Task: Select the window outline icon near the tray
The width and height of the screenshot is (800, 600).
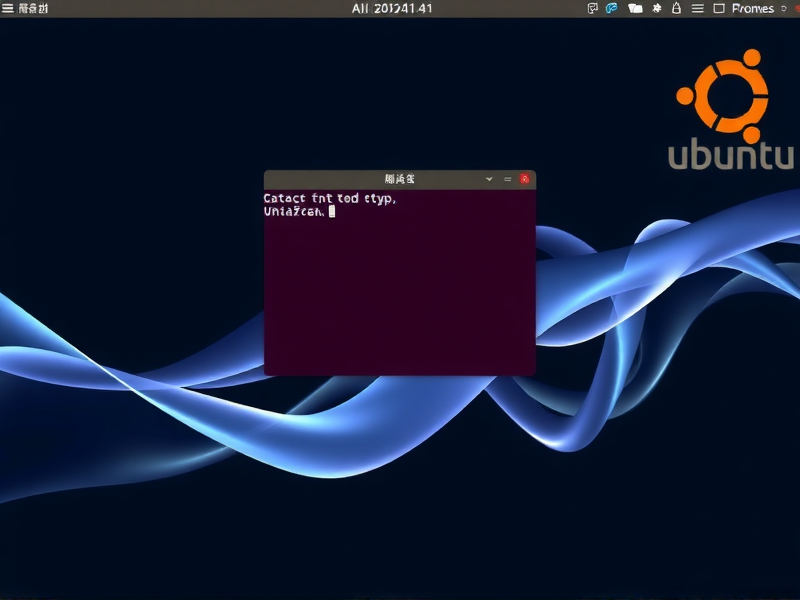Action: pos(718,9)
